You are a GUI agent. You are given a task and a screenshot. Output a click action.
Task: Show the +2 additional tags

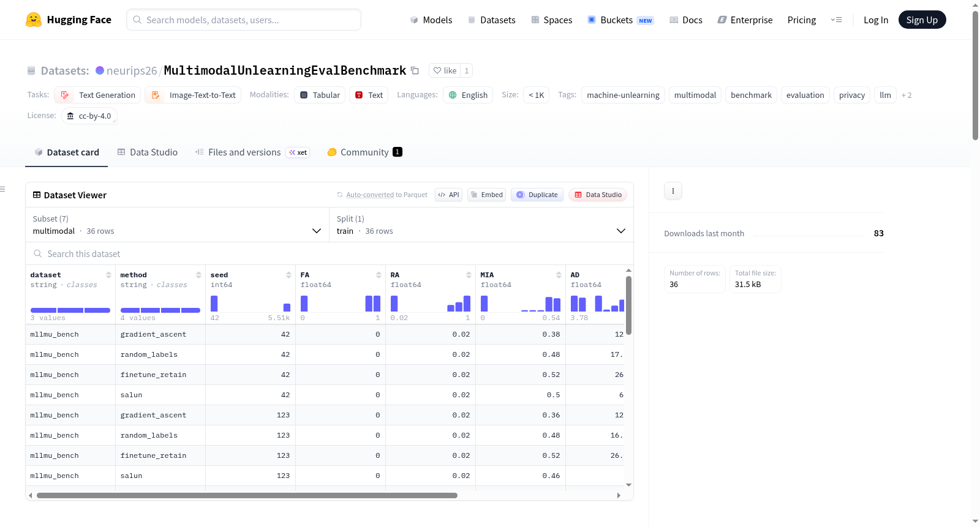(907, 95)
